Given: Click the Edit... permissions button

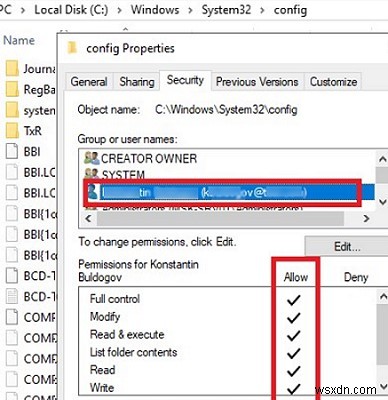Looking at the screenshot, I should click(347, 247).
